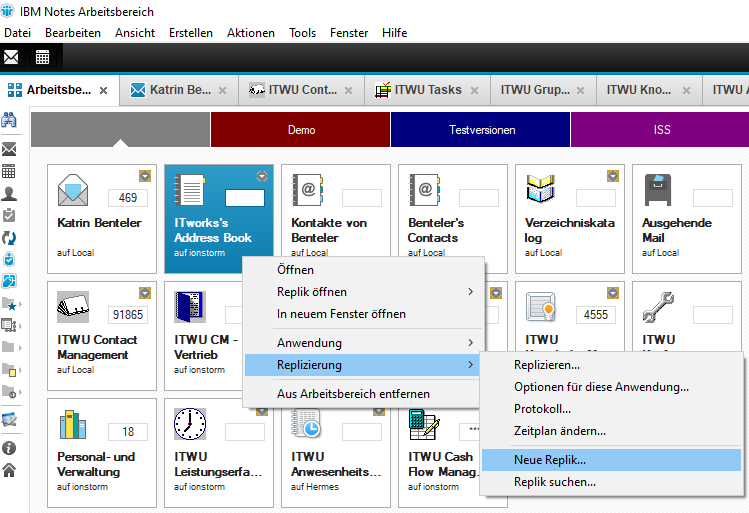Screen dimensions: 749x513
Task: Click the home icon in left sidebar
Action: pyautogui.click(x=9, y=470)
